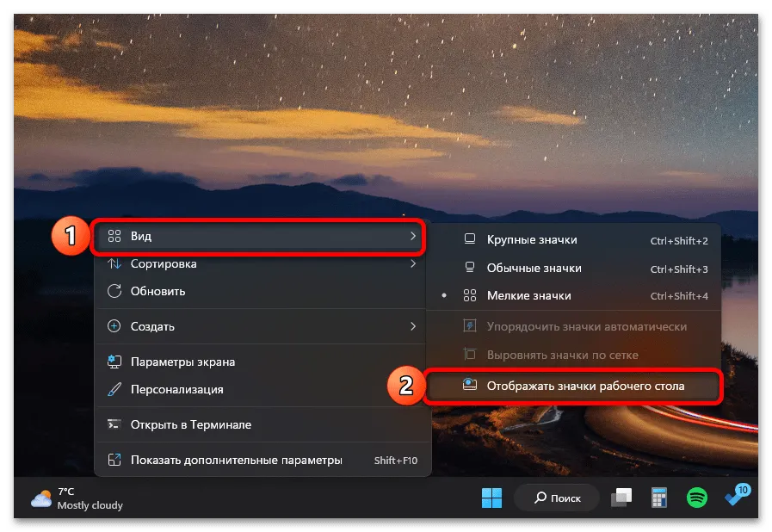This screenshot has height=532, width=772.
Task: Click the Сортировка arrows icon
Action: click(x=114, y=263)
